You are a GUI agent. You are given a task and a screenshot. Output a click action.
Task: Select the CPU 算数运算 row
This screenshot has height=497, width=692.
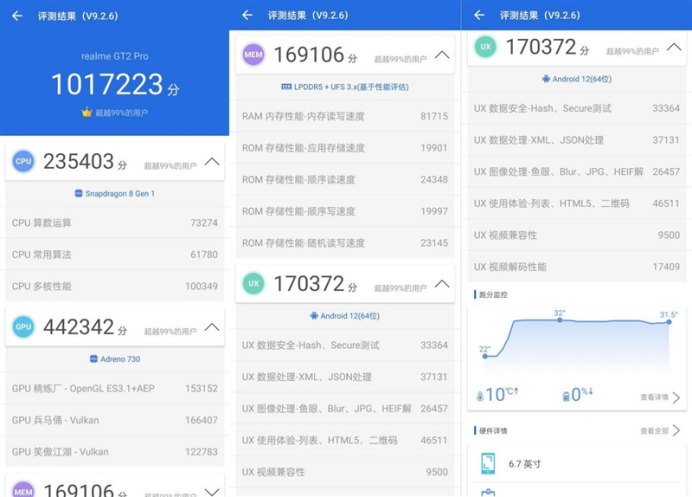point(115,223)
